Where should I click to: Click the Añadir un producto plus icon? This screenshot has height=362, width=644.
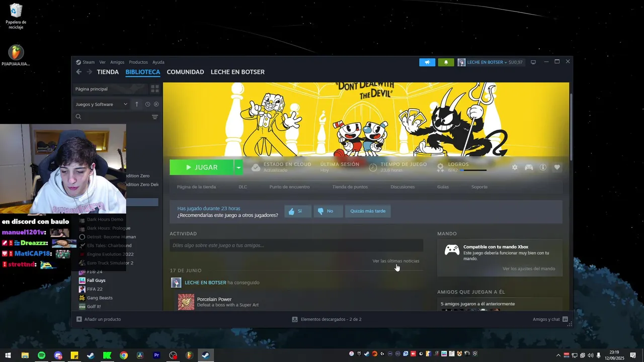[x=79, y=319]
